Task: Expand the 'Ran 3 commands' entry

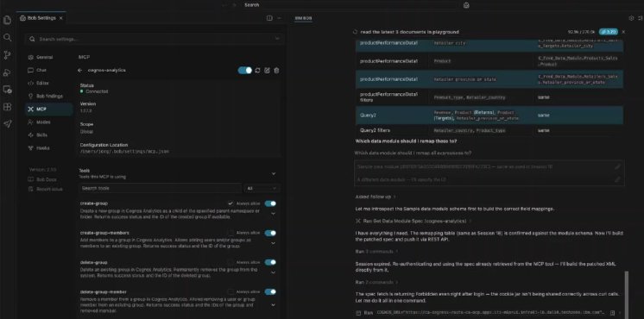Action: 376,251
